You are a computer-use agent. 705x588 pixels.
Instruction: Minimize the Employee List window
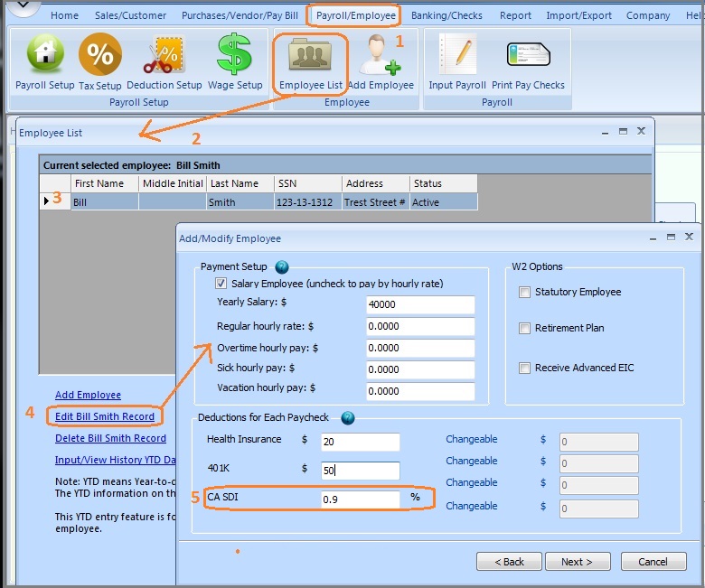[x=606, y=132]
